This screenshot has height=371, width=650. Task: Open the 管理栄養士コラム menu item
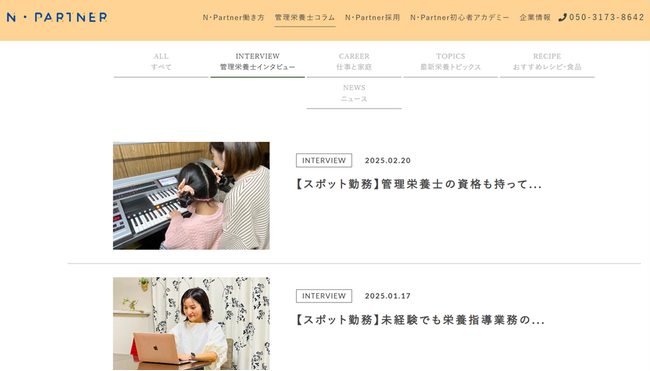[305, 17]
